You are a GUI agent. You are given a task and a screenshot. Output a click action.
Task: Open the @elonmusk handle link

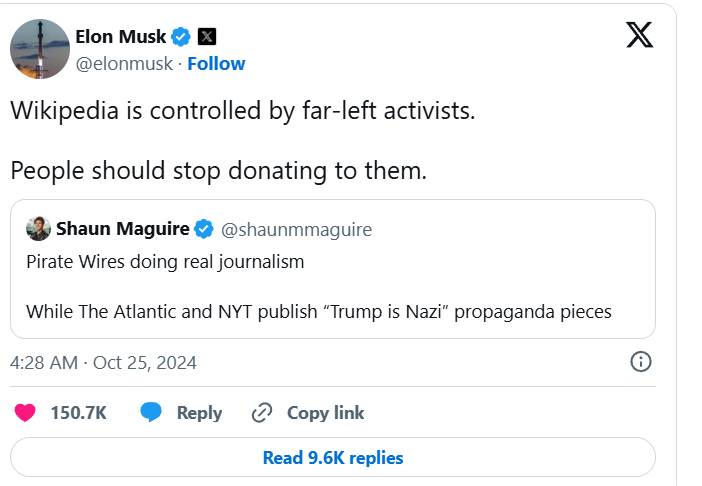pos(124,64)
